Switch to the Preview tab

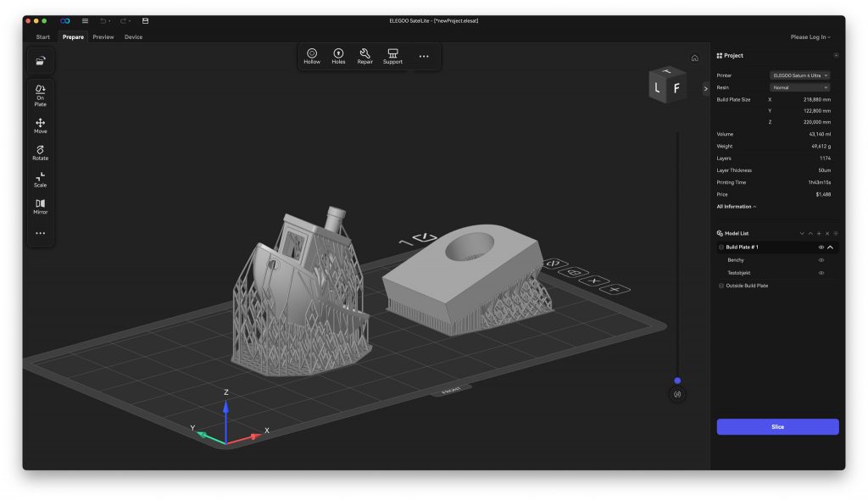(103, 37)
